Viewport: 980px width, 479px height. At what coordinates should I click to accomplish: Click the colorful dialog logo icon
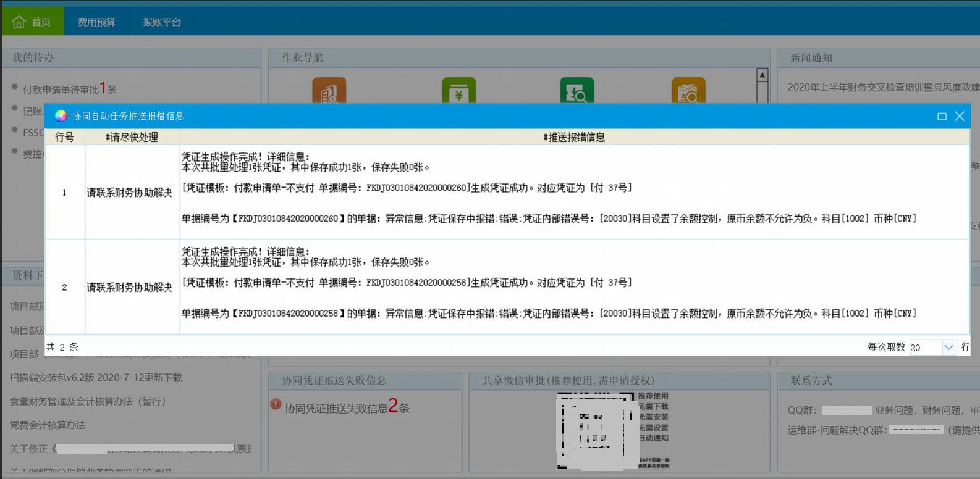coord(61,116)
